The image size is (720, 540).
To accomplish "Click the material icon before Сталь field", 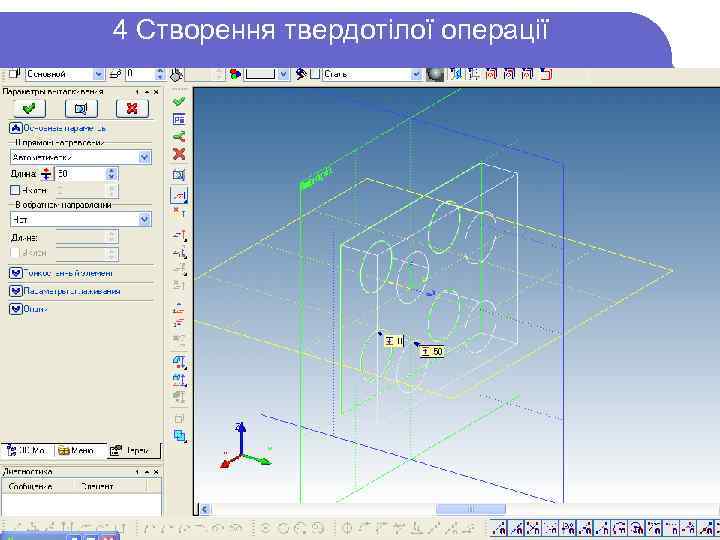I will pos(301,74).
